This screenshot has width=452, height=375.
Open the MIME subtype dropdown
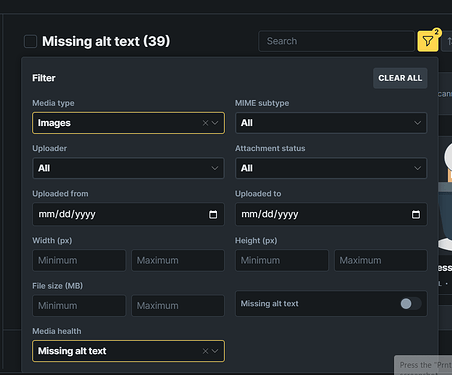point(331,123)
